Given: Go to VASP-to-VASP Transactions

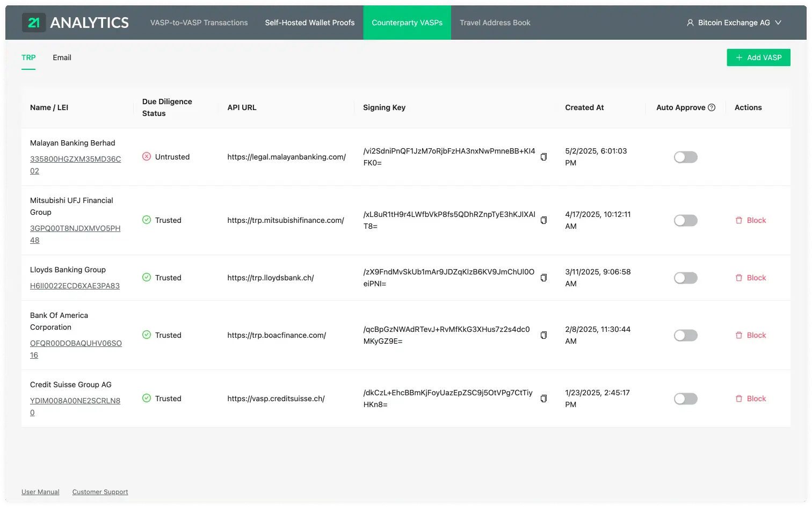Looking at the screenshot, I should [199, 23].
